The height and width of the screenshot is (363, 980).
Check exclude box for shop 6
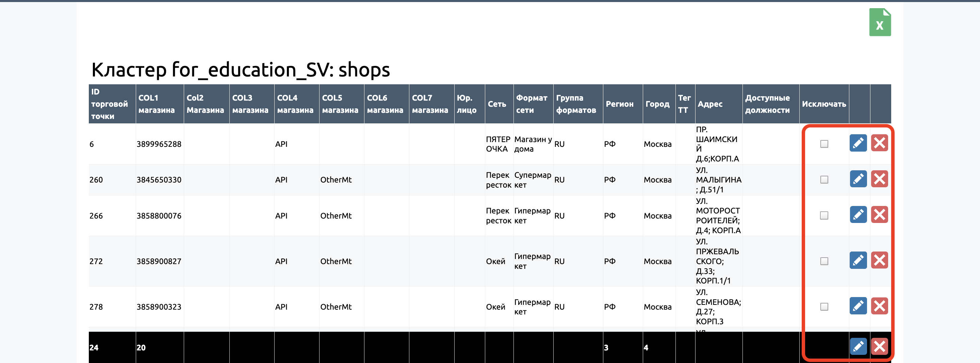(824, 144)
